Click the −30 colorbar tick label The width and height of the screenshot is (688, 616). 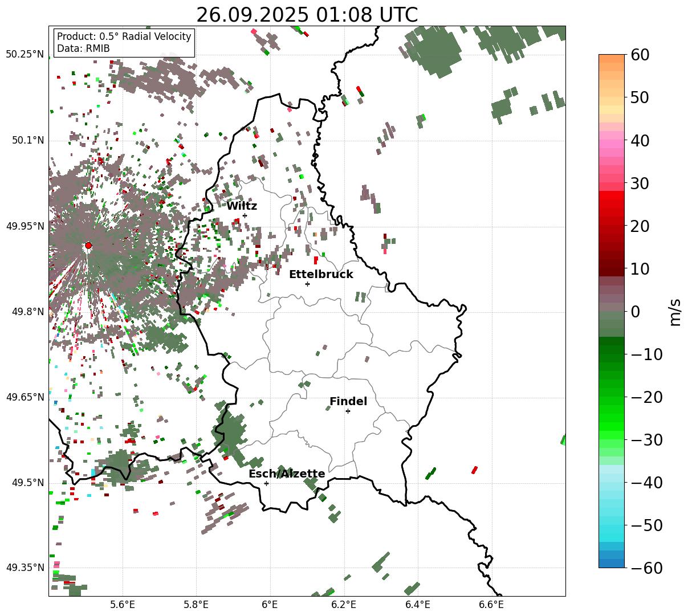[646, 440]
